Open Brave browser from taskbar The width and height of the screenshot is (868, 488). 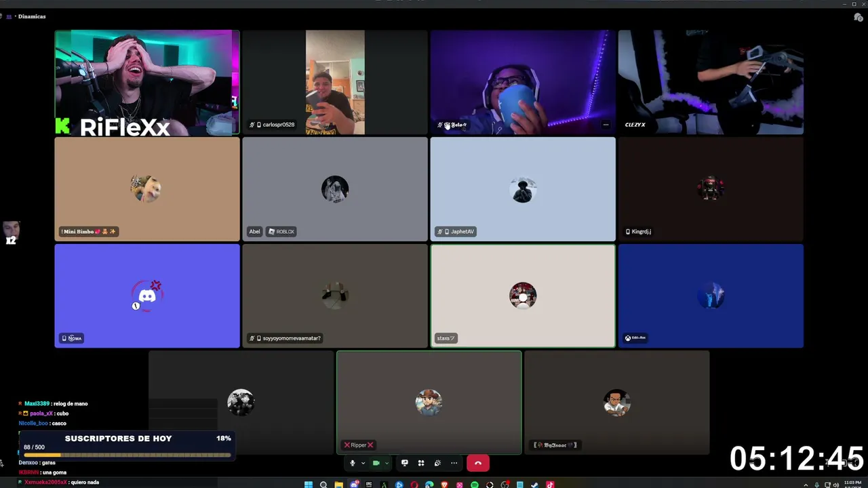pyautogui.click(x=444, y=485)
